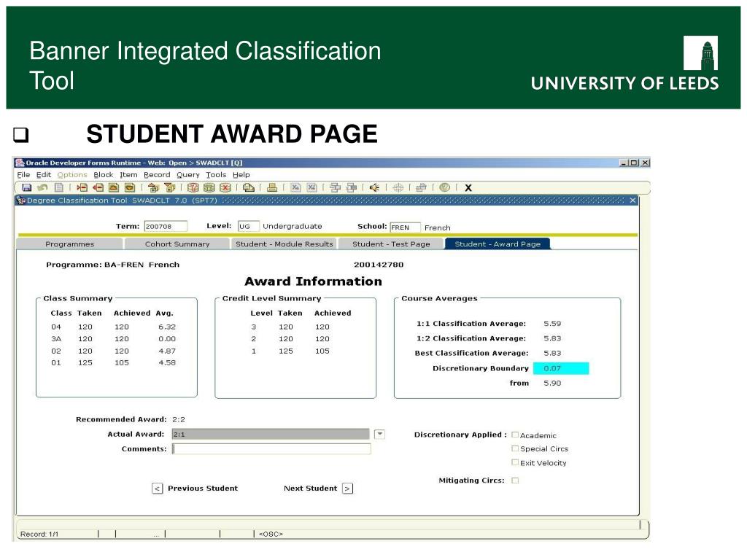Click the average 4.87 for class 02
The width and height of the screenshot is (747, 560).
pyautogui.click(x=167, y=351)
